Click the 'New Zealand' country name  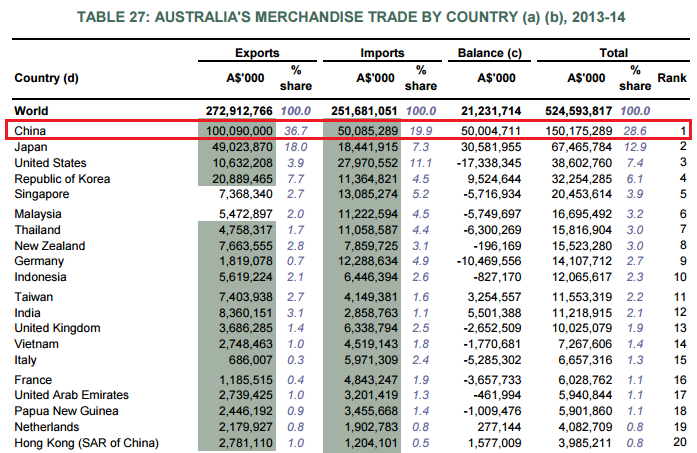point(50,246)
